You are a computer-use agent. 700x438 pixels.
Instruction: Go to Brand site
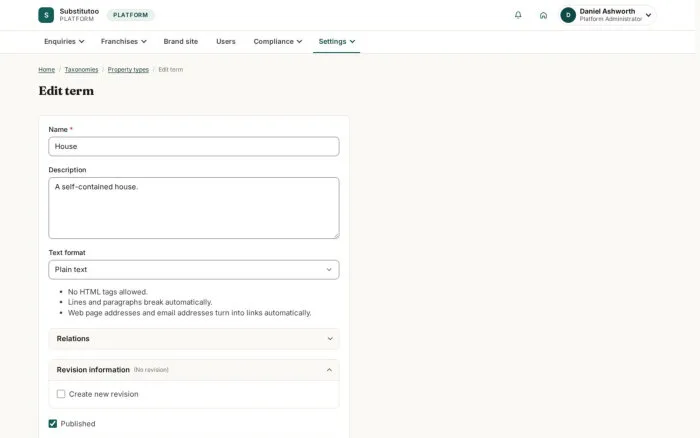tap(180, 41)
